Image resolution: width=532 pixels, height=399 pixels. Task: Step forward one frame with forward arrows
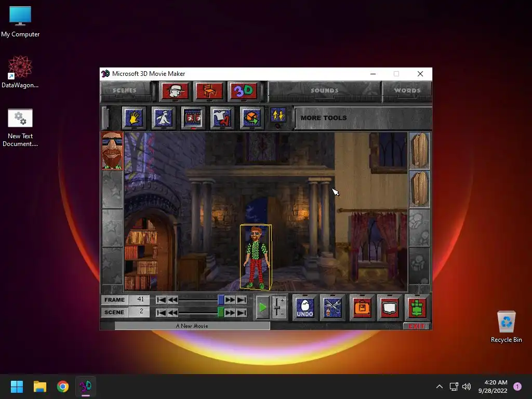[230, 300]
